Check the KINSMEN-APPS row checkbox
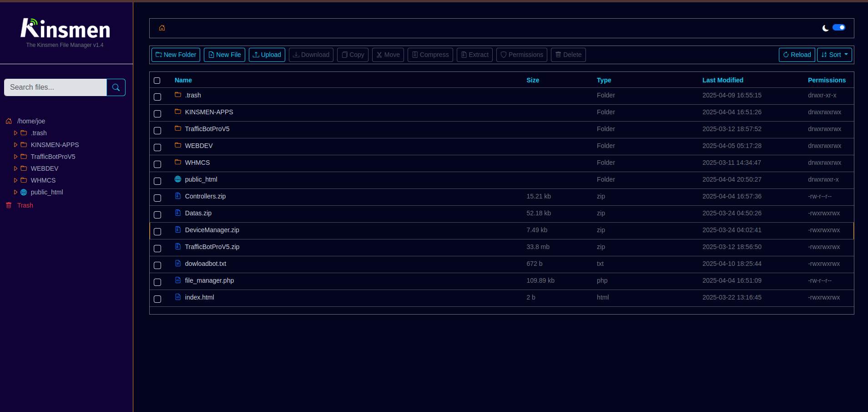 click(157, 114)
